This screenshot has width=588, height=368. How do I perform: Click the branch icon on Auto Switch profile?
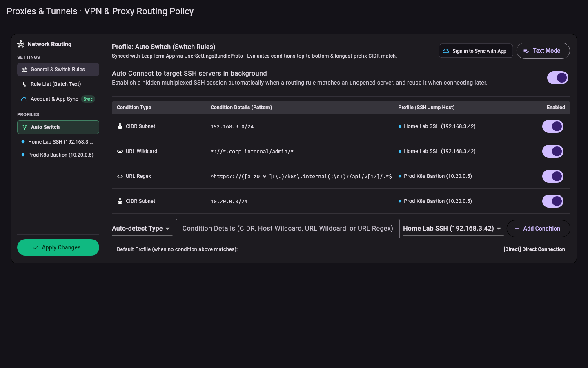tap(25, 127)
